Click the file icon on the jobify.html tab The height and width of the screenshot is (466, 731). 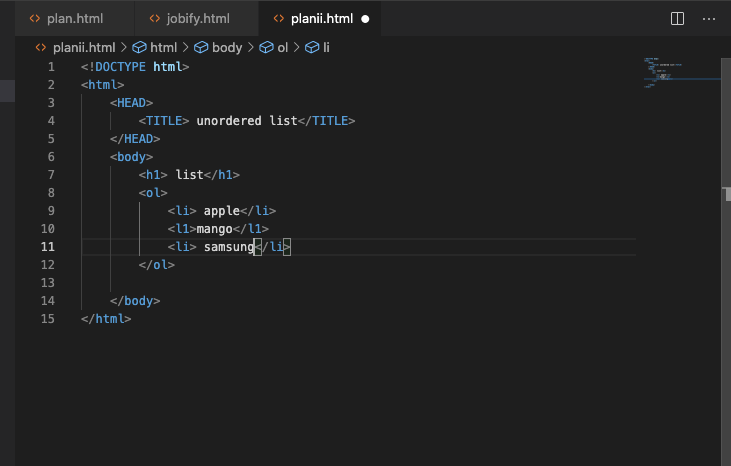tap(153, 19)
